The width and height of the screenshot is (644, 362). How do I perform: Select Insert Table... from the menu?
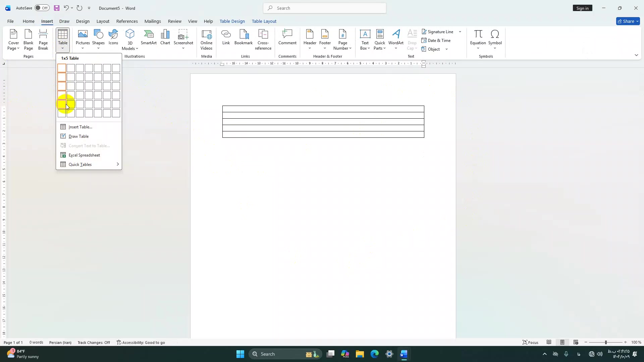[80, 127]
